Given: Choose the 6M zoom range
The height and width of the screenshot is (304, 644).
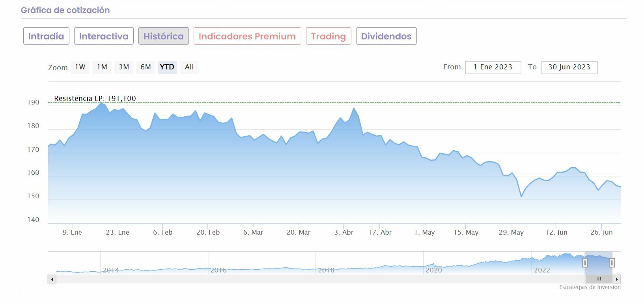Looking at the screenshot, I should (146, 67).
